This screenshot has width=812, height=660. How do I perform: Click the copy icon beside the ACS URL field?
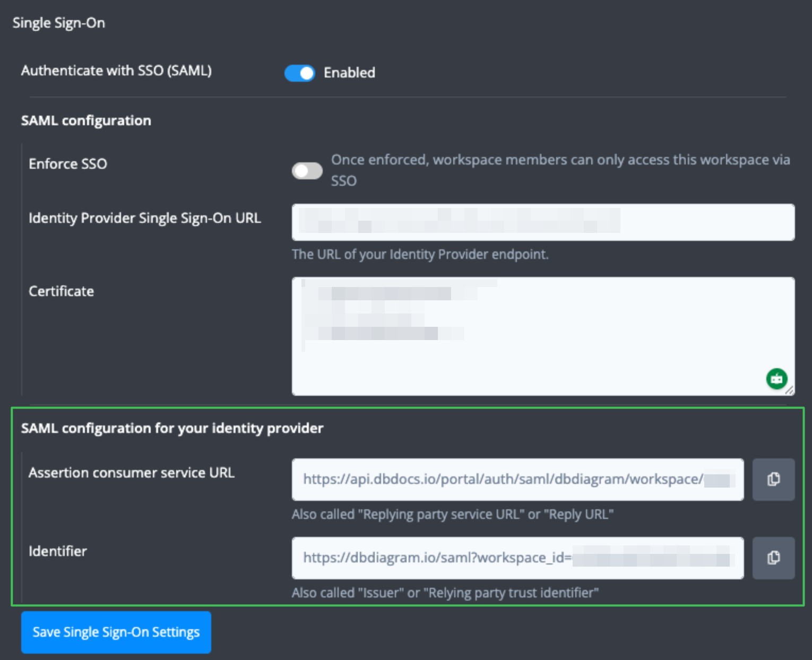click(x=773, y=479)
